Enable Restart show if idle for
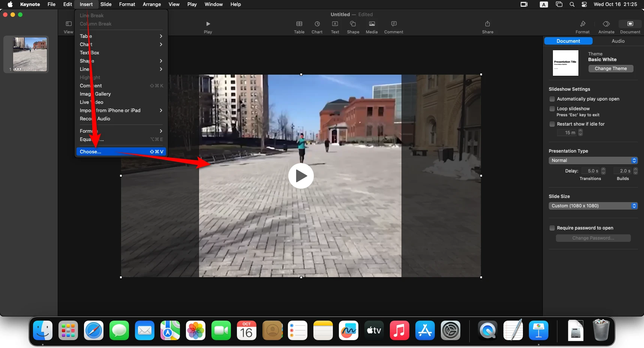This screenshot has height=348, width=644. tap(552, 124)
